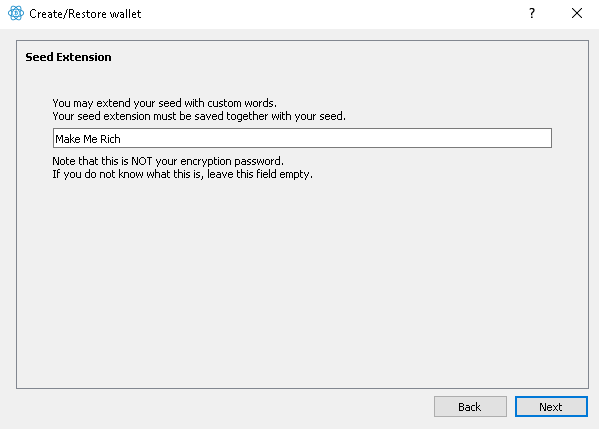
Task: Click the Next button
Action: pos(551,406)
